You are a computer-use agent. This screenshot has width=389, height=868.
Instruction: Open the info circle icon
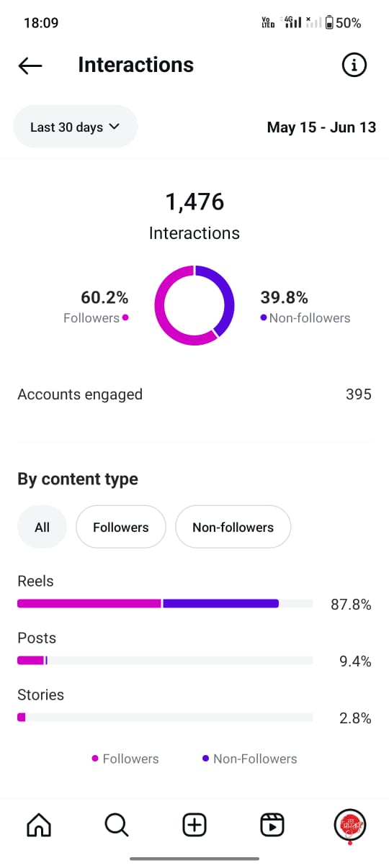point(354,65)
